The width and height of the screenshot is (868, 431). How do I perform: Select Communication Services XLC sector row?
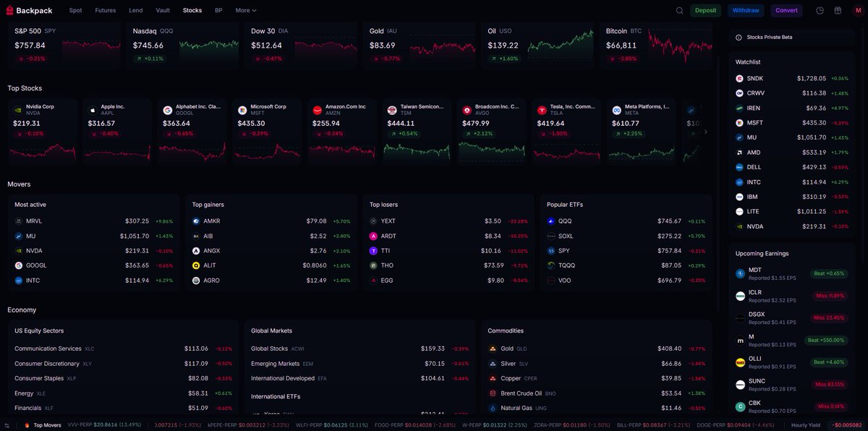(x=123, y=349)
